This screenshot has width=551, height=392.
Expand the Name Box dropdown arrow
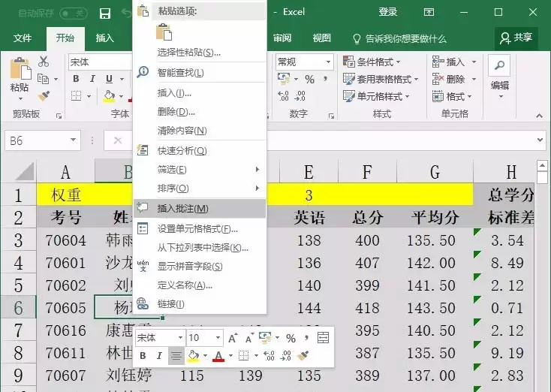point(73,140)
